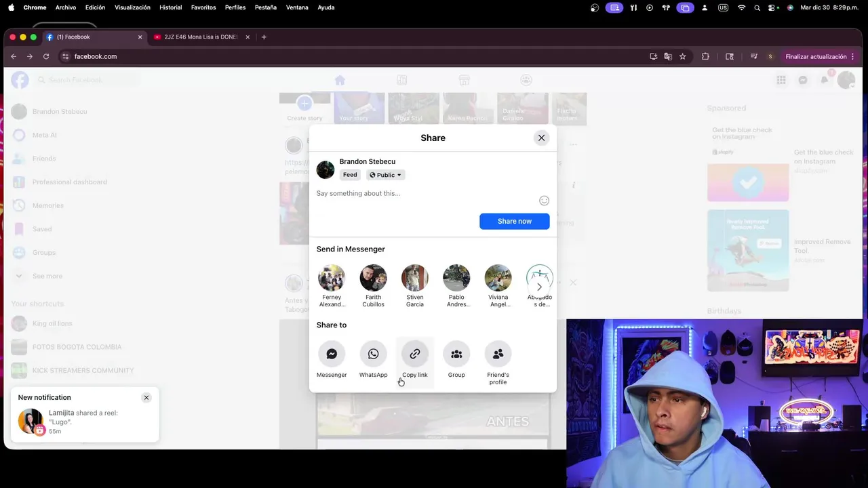The width and height of the screenshot is (868, 488).
Task: Click Create story card
Action: coord(304,108)
